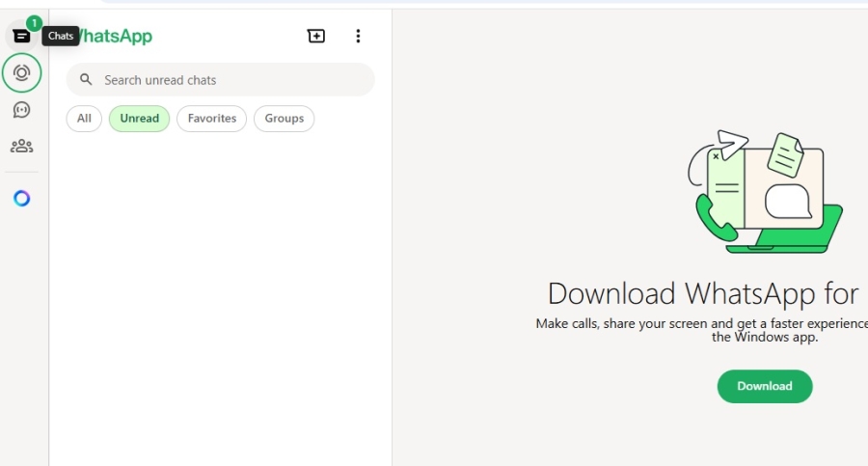Open the Status updates icon

coord(21,72)
